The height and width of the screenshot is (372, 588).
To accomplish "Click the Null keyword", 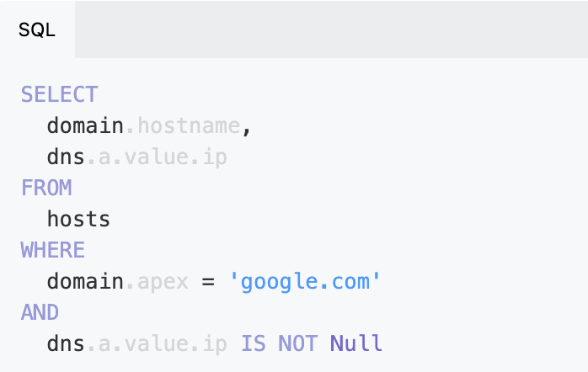I will pos(355,343).
